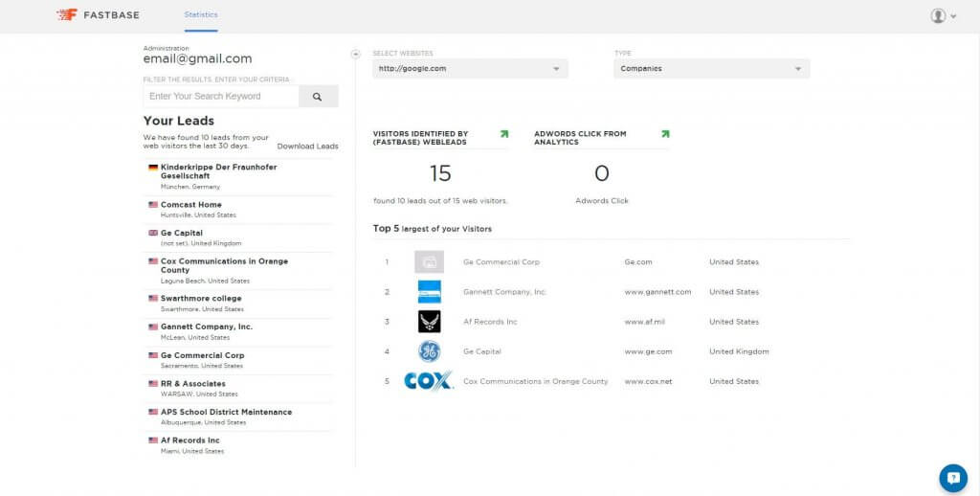Click UK flag next to Ge Capital lead
Viewport: 980px width, 496px height.
click(152, 233)
